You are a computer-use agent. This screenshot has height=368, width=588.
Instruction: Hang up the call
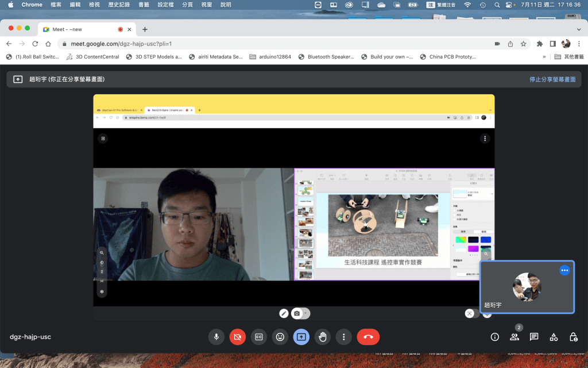pyautogui.click(x=368, y=337)
